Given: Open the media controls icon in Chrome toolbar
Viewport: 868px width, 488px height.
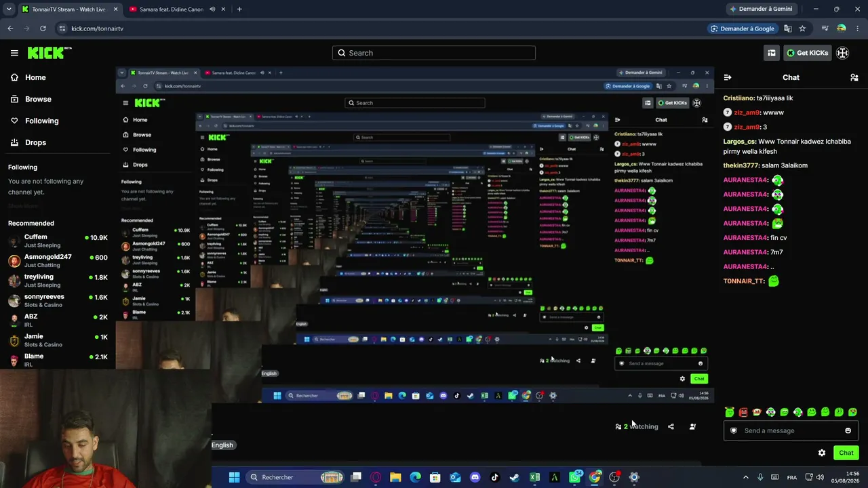Looking at the screenshot, I should tap(825, 28).
